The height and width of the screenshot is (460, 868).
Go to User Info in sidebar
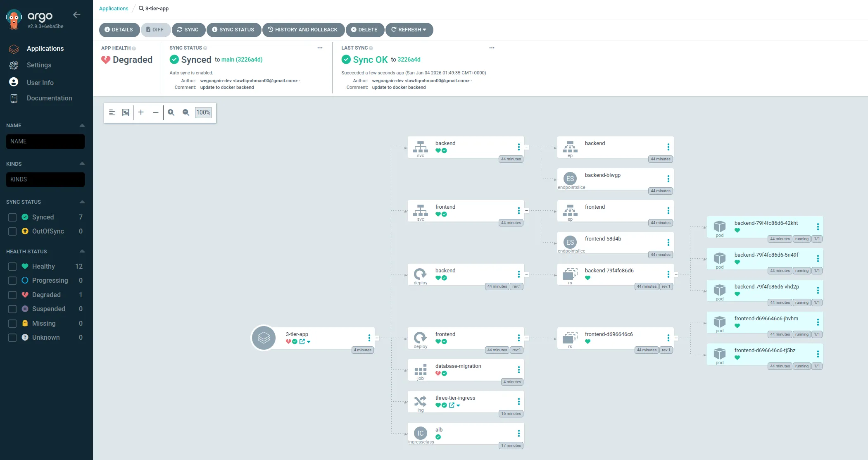pos(40,83)
